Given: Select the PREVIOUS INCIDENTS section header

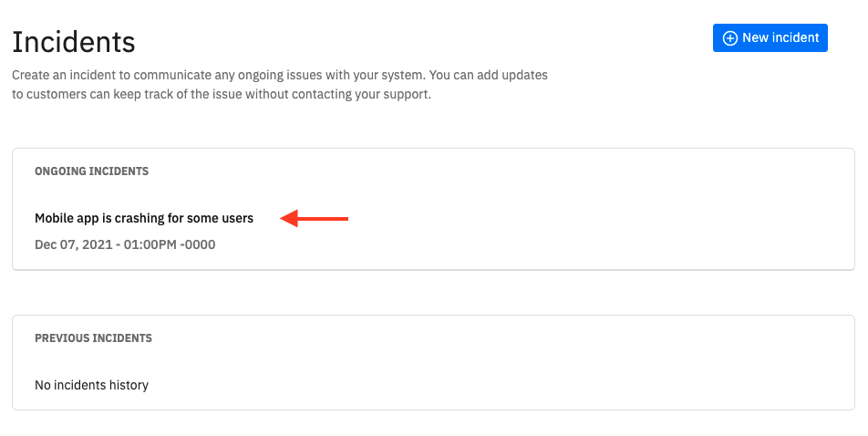Looking at the screenshot, I should (x=94, y=337).
